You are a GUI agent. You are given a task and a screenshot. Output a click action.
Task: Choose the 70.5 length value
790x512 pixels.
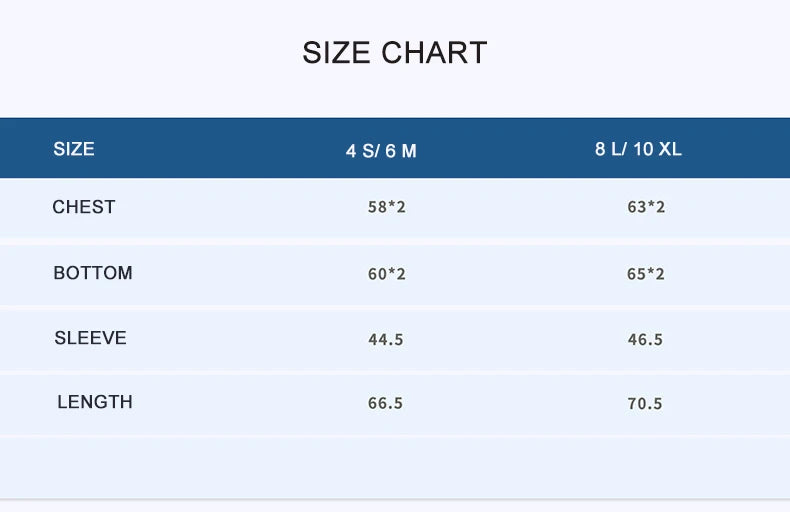tap(645, 404)
